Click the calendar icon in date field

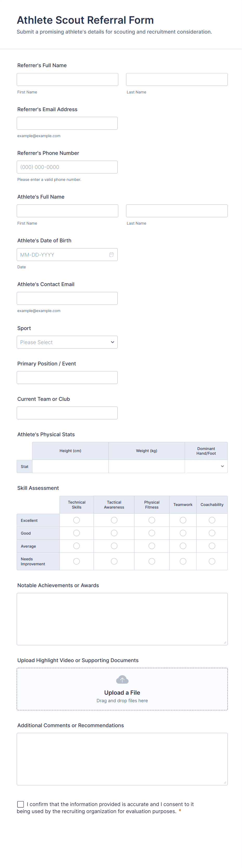pos(112,255)
